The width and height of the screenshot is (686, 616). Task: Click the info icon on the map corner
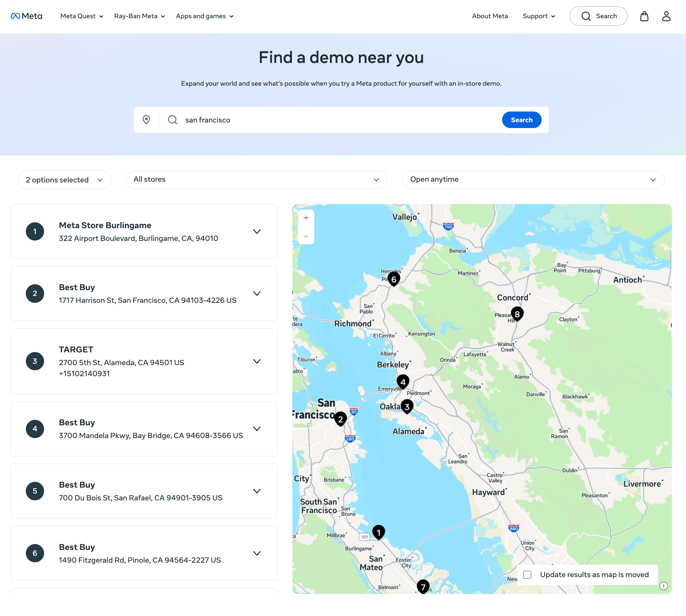tap(663, 586)
